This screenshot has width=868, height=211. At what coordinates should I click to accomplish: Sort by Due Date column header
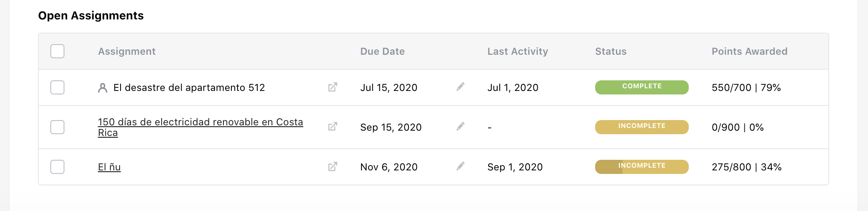(x=382, y=52)
